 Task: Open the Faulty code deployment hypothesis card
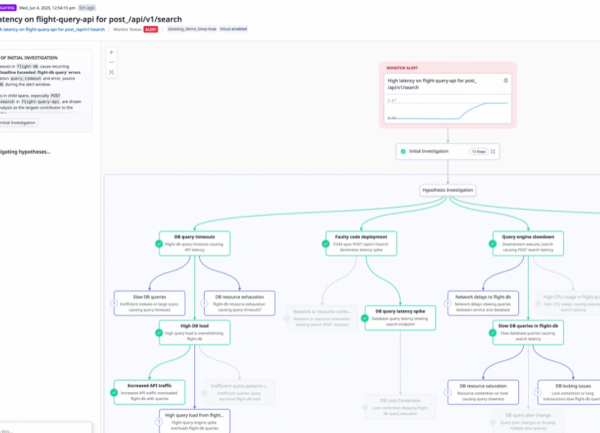tap(361, 243)
